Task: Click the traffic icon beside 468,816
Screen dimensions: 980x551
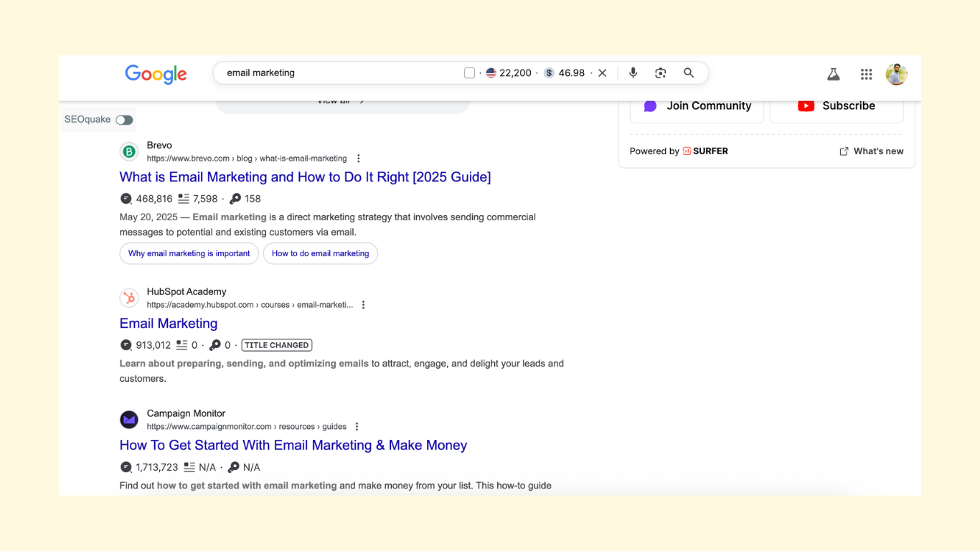Action: tap(126, 199)
